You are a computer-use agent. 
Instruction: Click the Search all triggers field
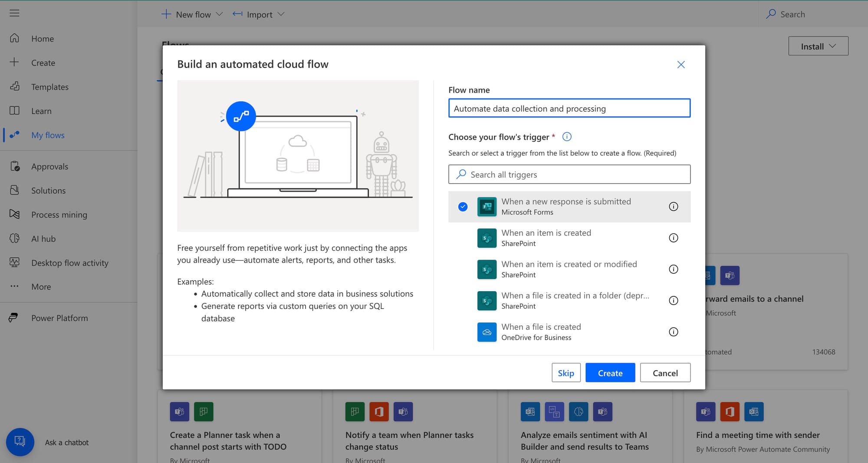tap(569, 174)
